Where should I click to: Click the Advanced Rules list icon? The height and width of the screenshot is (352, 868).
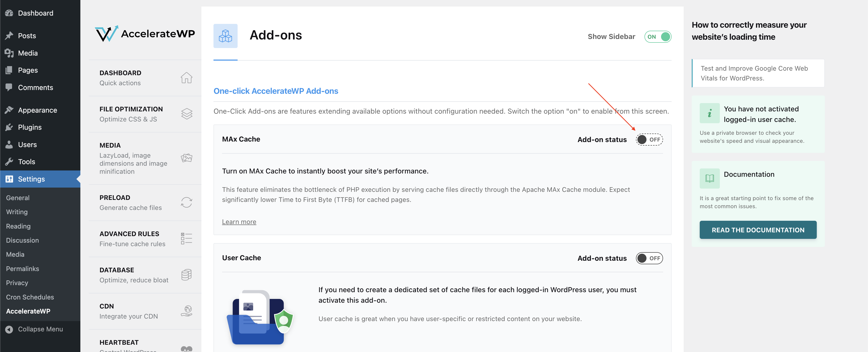pos(186,238)
